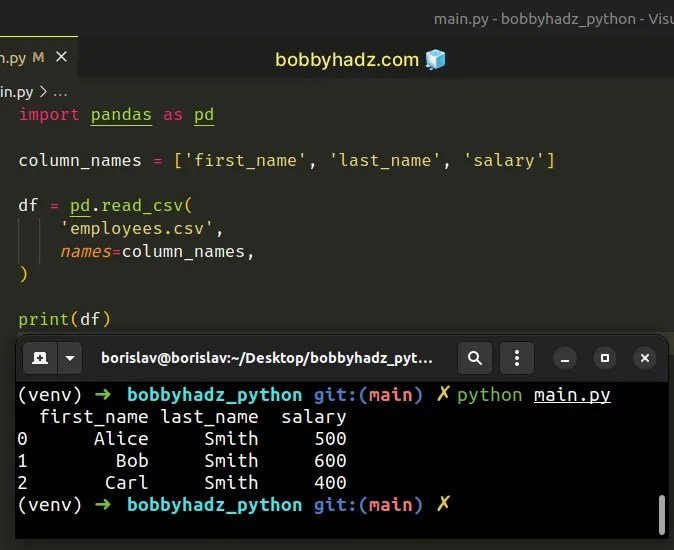Click 'Smith' in the Alice row

click(x=231, y=439)
